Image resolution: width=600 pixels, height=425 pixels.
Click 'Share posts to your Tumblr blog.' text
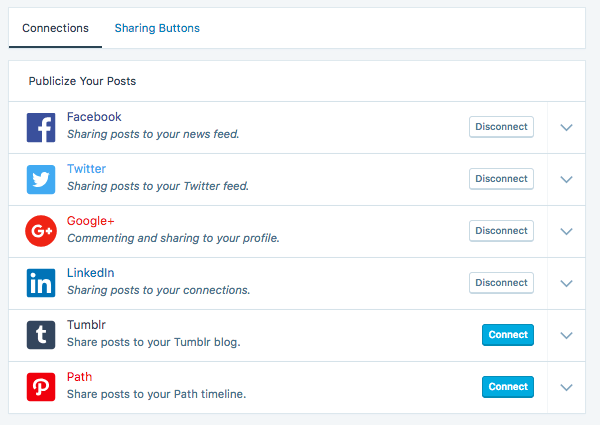click(x=154, y=342)
